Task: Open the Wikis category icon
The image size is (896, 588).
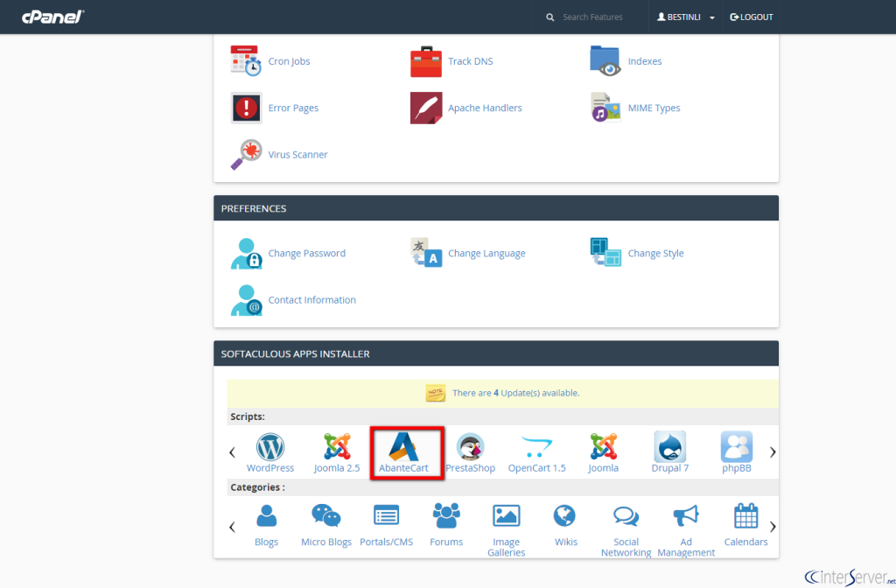Action: [564, 516]
